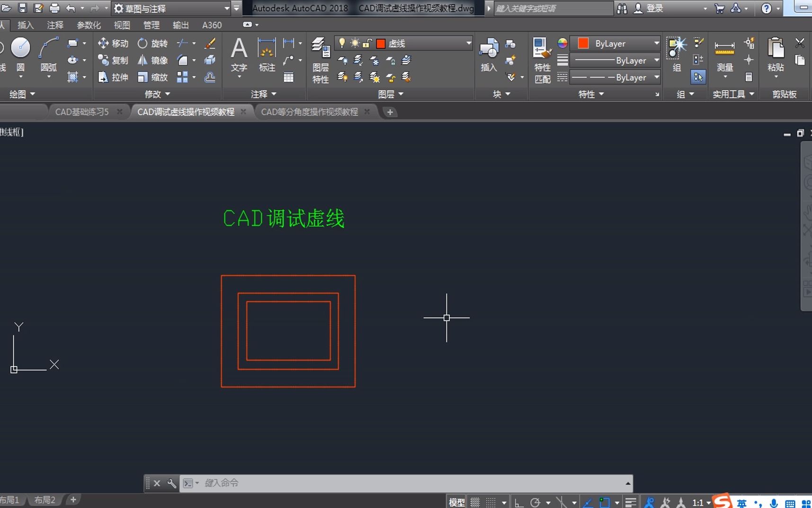Click the 测量 (Measure) tool
812x508 pixels.
click(x=724, y=52)
